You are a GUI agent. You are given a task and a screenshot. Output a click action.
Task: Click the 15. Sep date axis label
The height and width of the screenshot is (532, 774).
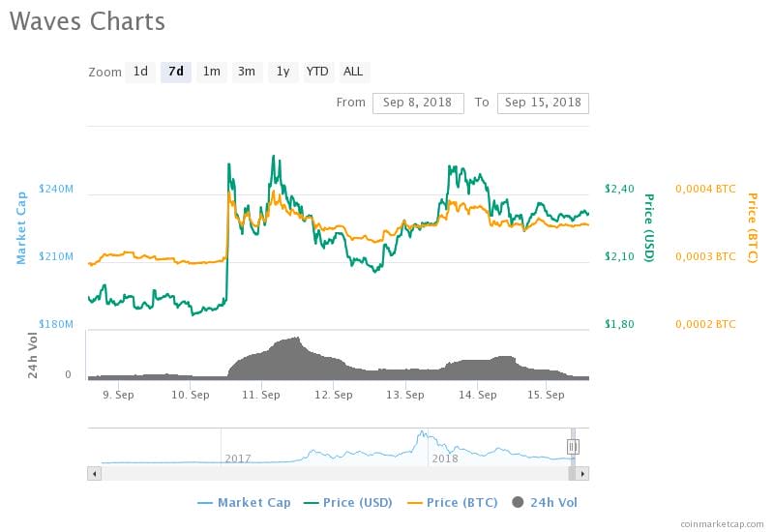click(x=546, y=395)
